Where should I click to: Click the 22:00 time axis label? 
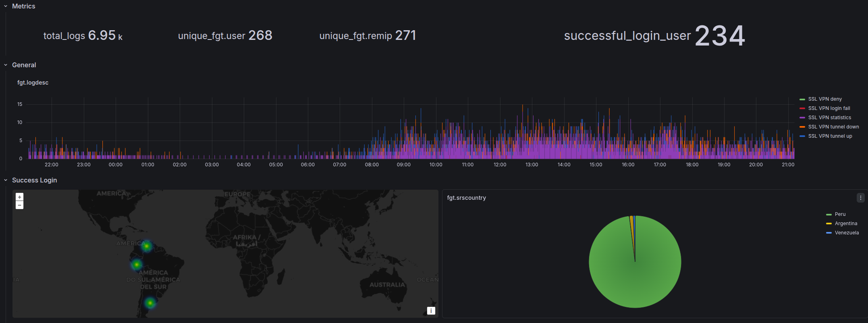(52, 165)
